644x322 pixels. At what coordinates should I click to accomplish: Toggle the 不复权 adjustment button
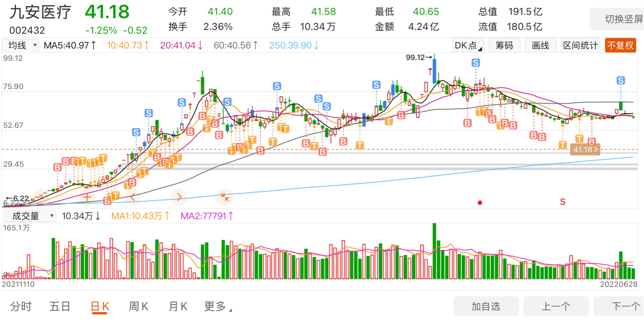(x=620, y=45)
